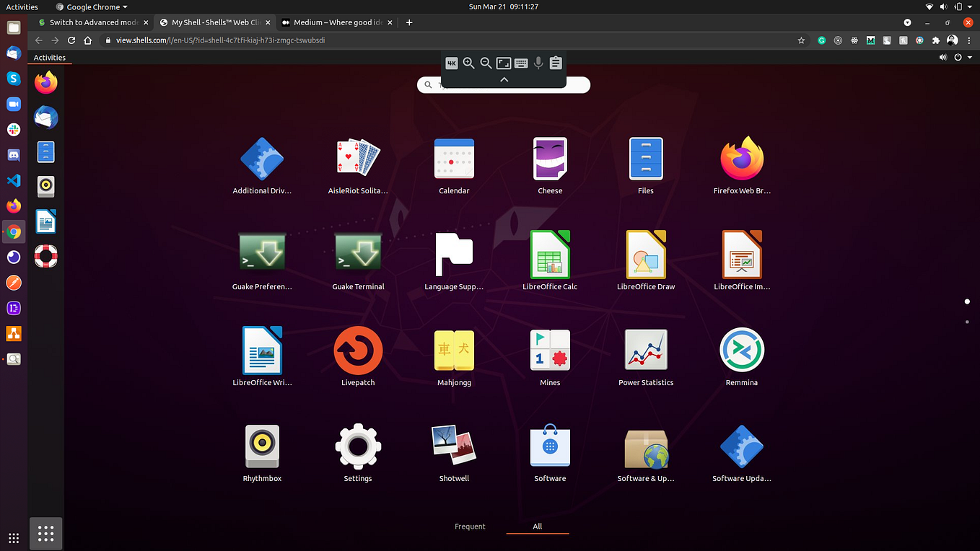Image resolution: width=980 pixels, height=551 pixels.
Task: Open Chrome's three-dot settings menu
Action: pyautogui.click(x=968, y=40)
